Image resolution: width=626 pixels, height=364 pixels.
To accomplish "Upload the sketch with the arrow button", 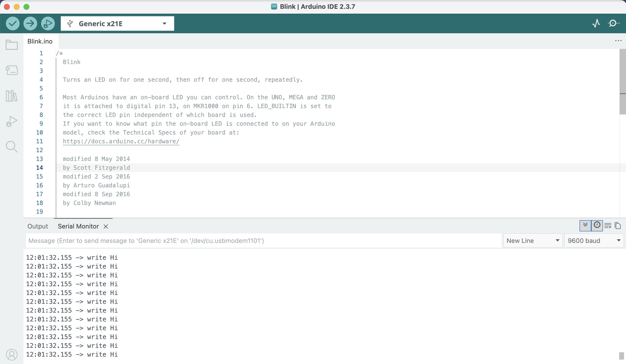I will pyautogui.click(x=30, y=23).
